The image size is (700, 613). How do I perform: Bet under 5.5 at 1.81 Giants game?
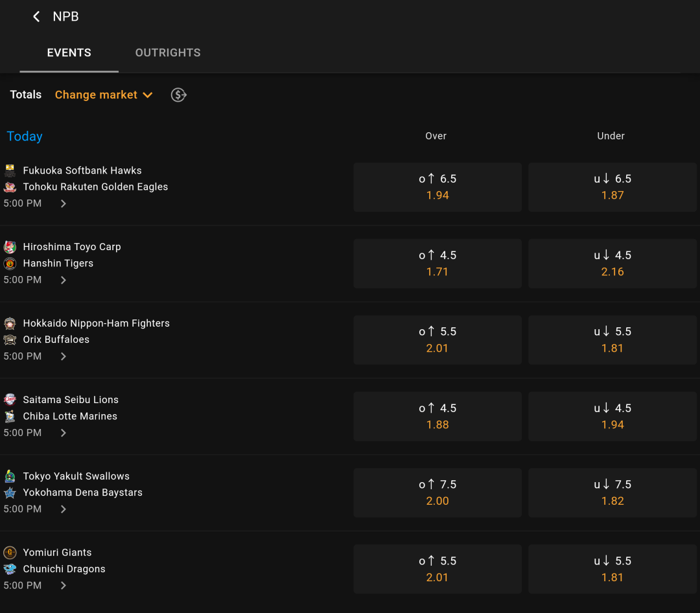point(612,569)
